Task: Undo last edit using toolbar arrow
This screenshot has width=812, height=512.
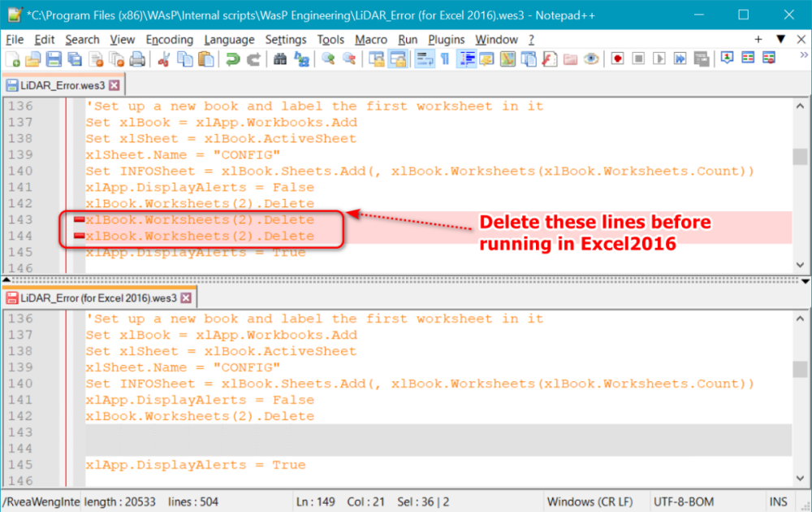Action: click(x=233, y=59)
